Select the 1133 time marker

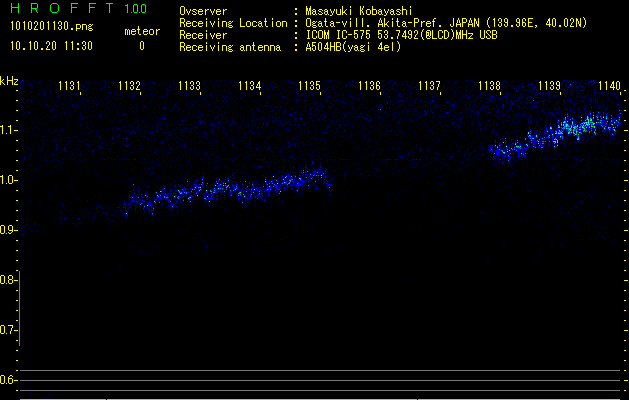click(190, 87)
